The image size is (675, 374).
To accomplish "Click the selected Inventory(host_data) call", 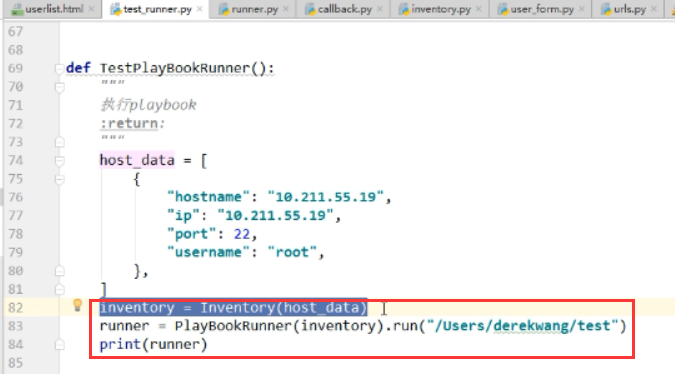I will coord(284,308).
